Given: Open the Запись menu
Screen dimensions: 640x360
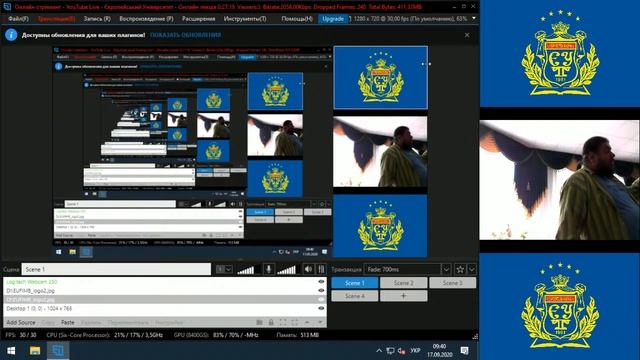Looking at the screenshot, I should [x=97, y=19].
